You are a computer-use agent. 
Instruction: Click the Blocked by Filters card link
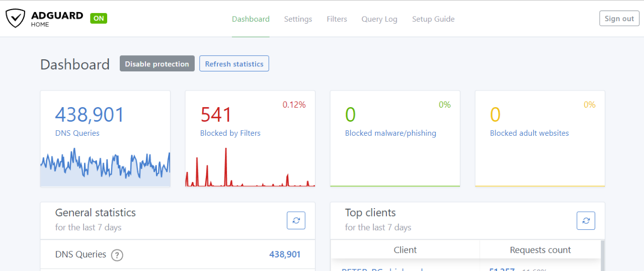[230, 133]
